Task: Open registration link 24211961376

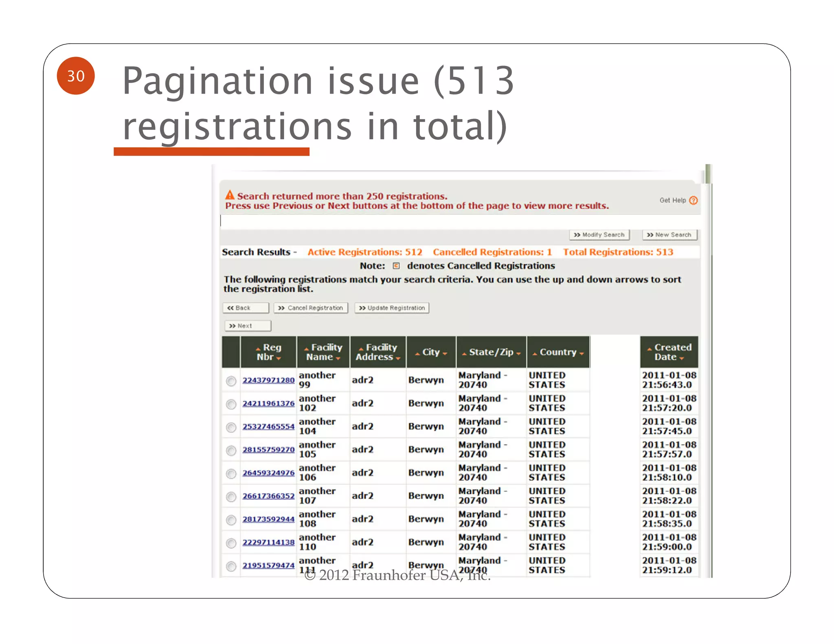Action: point(268,403)
